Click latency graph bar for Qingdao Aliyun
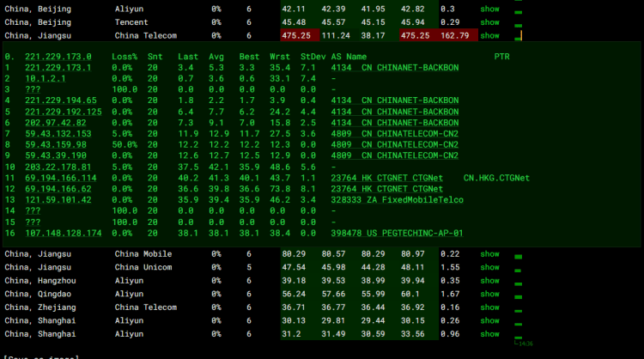The width and height of the screenshot is (644, 359). coord(519,297)
